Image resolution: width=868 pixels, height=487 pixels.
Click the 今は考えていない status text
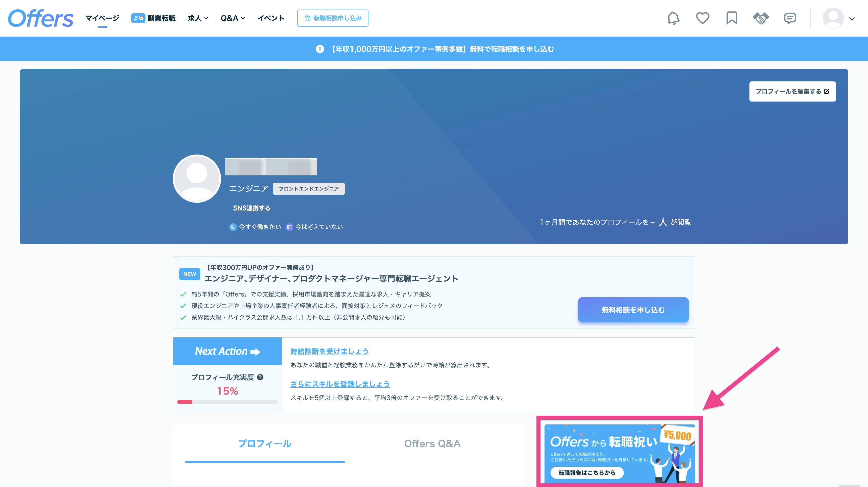tap(319, 227)
